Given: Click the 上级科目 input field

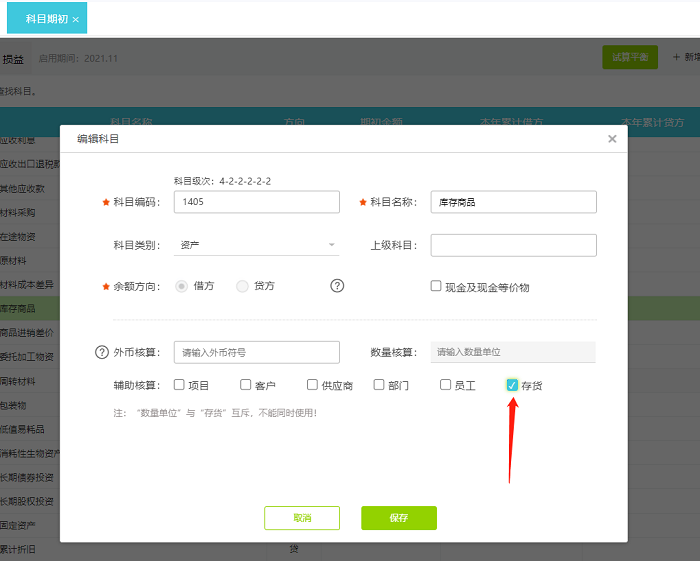Looking at the screenshot, I should click(x=513, y=245).
